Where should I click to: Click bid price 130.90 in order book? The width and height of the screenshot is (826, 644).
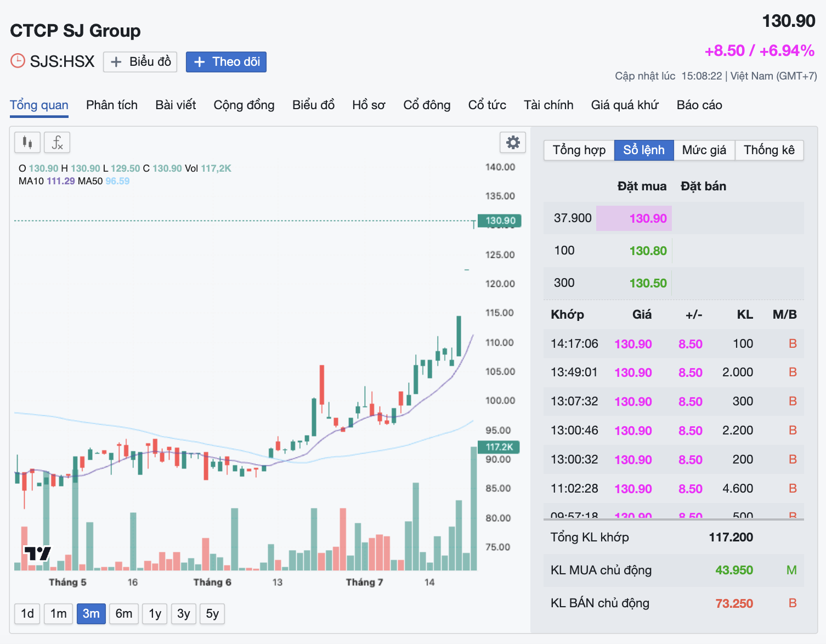click(x=648, y=218)
